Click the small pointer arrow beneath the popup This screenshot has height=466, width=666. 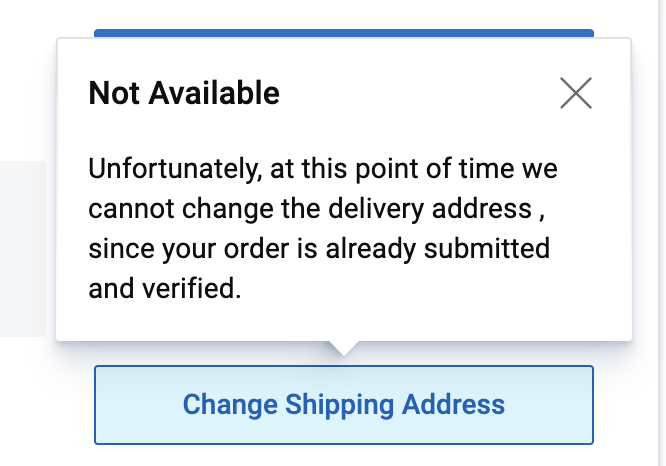343,347
